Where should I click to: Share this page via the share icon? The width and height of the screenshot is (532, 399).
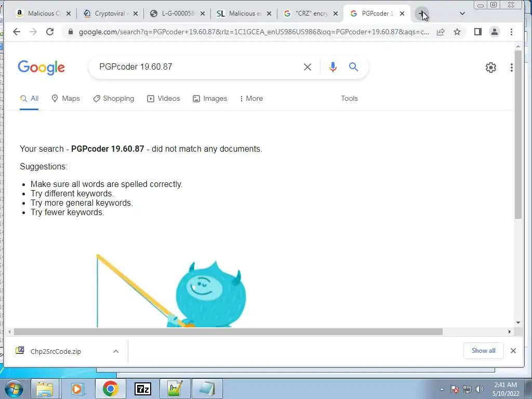pos(441,32)
